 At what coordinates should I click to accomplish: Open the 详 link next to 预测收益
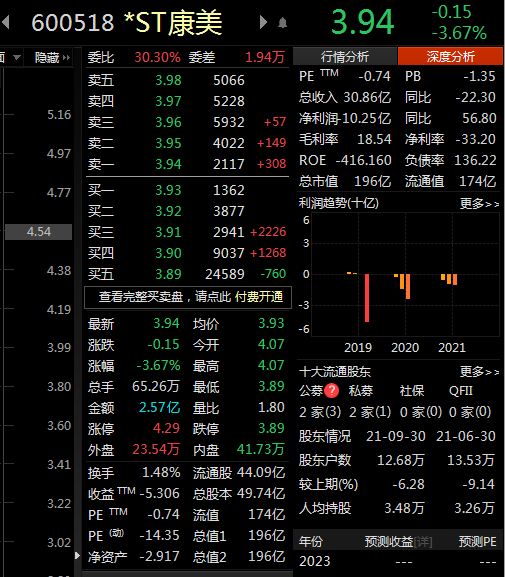[x=423, y=541]
